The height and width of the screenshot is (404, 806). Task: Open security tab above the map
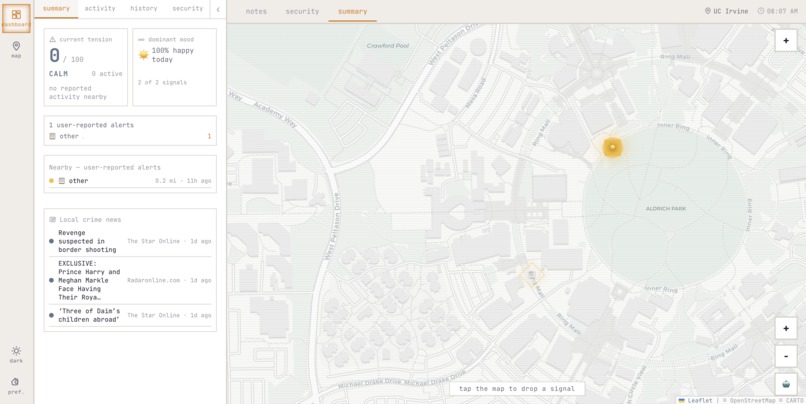pyautogui.click(x=302, y=11)
